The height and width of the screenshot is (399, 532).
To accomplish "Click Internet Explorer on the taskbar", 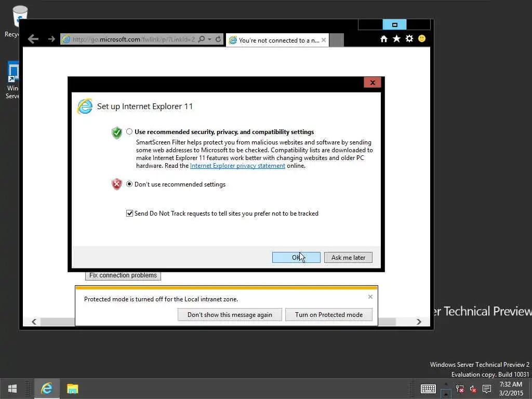I will point(47,389).
